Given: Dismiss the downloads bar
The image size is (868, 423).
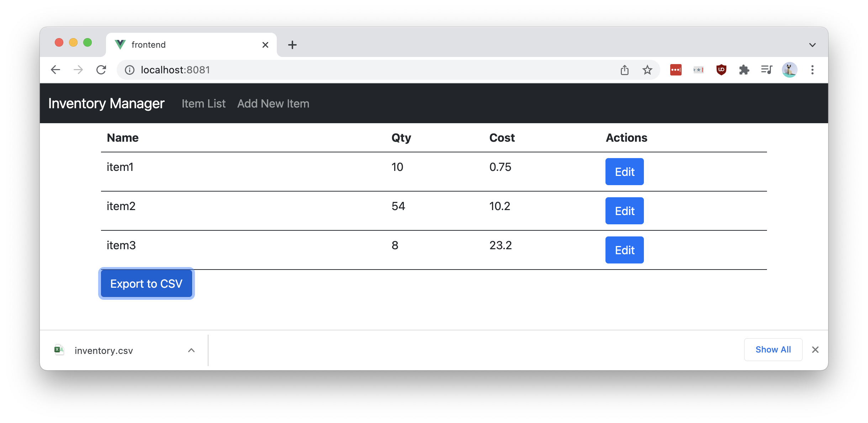Looking at the screenshot, I should click(x=815, y=349).
